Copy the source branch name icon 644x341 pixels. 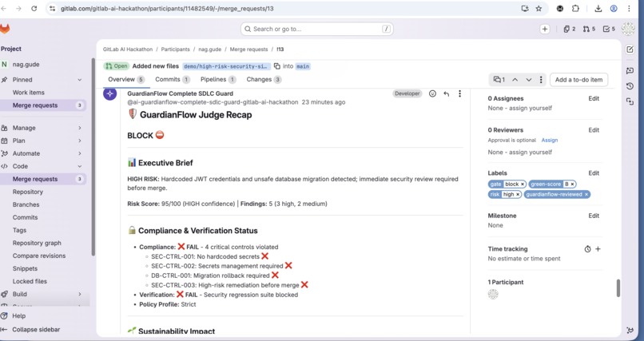[x=276, y=66]
